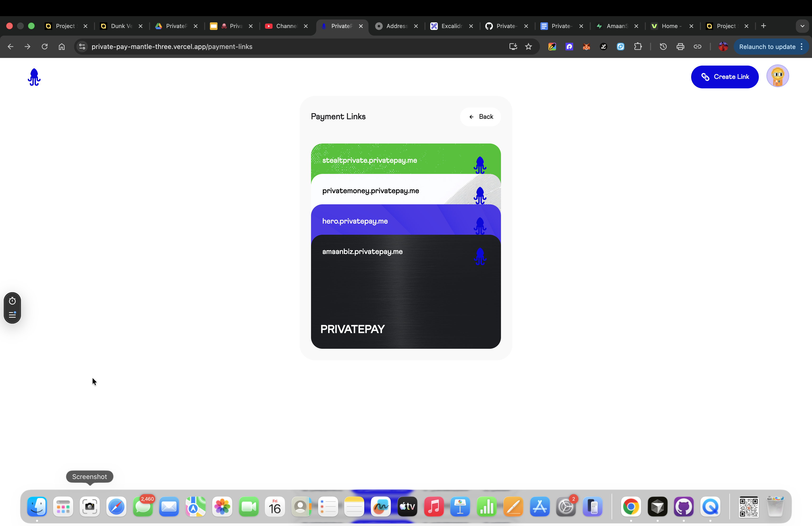This screenshot has height=526, width=812.
Task: Switch to the GitHub Private tab
Action: pos(505,26)
